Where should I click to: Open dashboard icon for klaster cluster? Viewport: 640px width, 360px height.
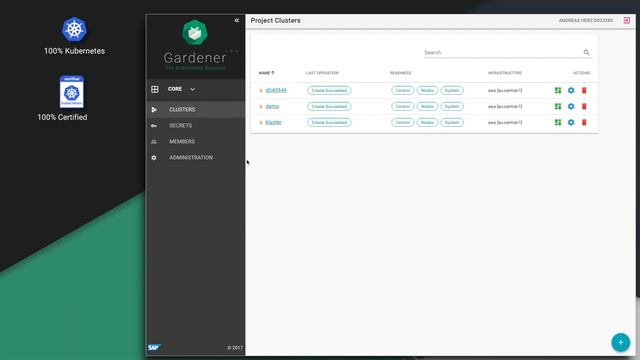pyautogui.click(x=558, y=122)
